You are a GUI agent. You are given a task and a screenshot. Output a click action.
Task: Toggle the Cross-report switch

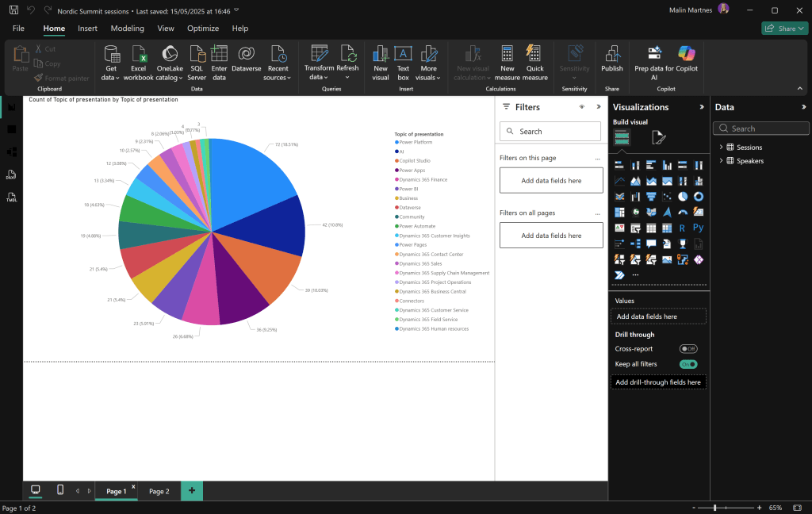(688, 349)
